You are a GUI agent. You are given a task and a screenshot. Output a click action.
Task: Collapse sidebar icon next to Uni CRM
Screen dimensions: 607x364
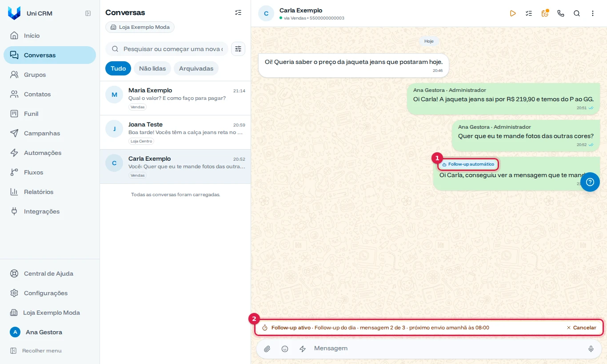[88, 13]
